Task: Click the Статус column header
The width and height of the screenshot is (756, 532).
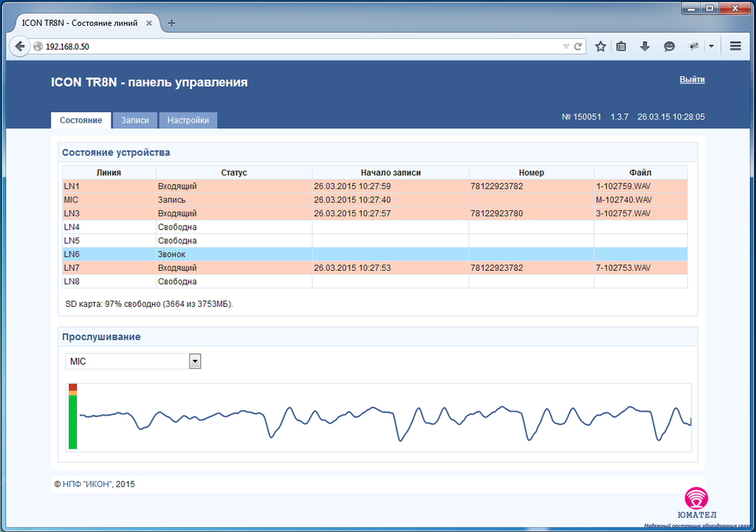Action: point(234,173)
